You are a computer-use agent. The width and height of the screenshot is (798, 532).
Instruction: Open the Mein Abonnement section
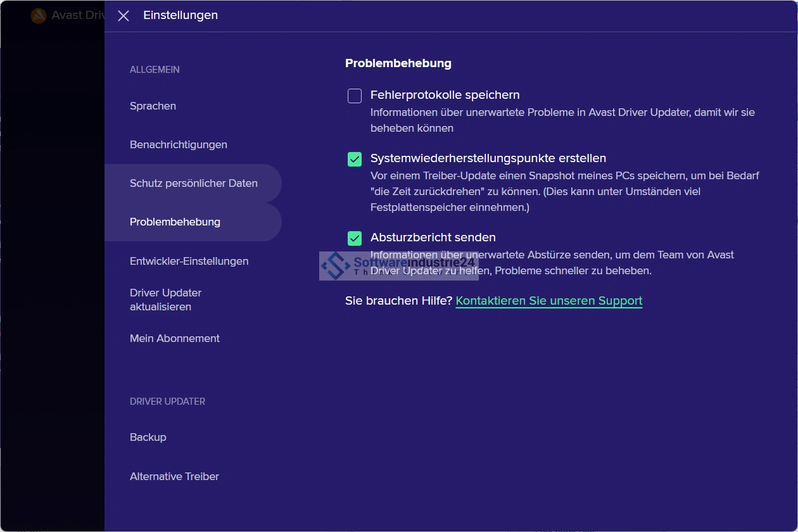pyautogui.click(x=174, y=338)
